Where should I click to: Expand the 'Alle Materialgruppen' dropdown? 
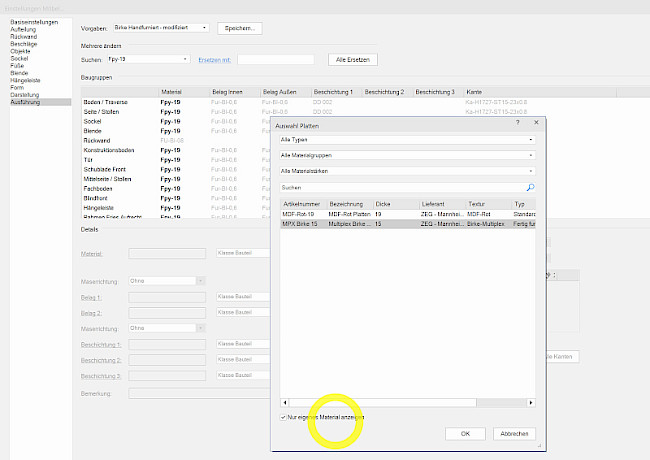click(x=407, y=156)
